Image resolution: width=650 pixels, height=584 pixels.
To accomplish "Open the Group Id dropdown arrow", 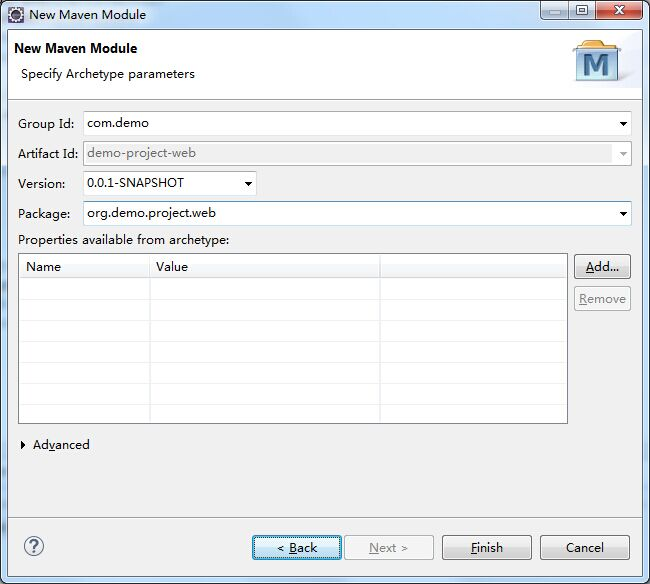I will (x=623, y=124).
